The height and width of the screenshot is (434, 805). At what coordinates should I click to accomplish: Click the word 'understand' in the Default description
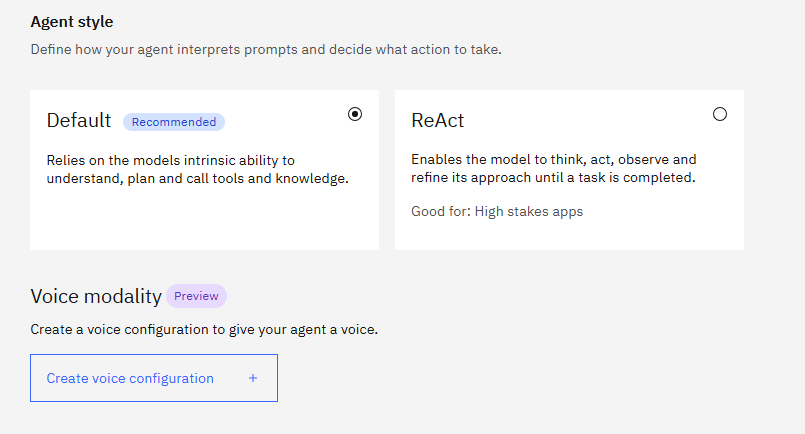(x=82, y=178)
